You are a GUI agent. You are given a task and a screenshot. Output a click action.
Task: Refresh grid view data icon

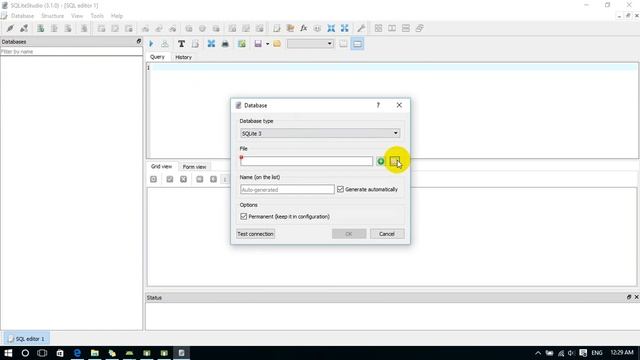[x=153, y=179]
